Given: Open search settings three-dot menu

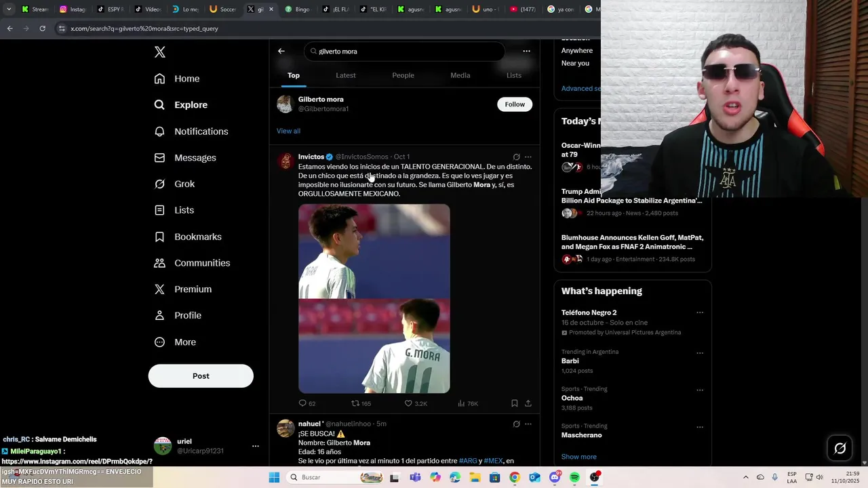Looking at the screenshot, I should tap(526, 51).
